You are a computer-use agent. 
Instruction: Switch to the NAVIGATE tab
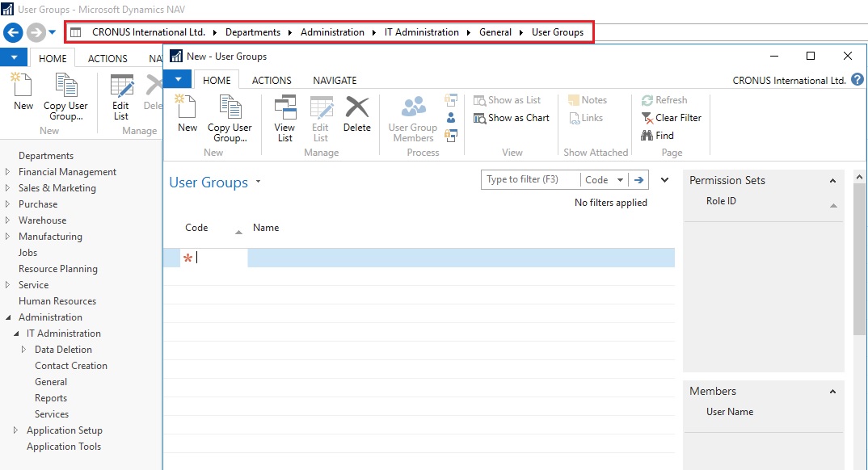pos(335,80)
